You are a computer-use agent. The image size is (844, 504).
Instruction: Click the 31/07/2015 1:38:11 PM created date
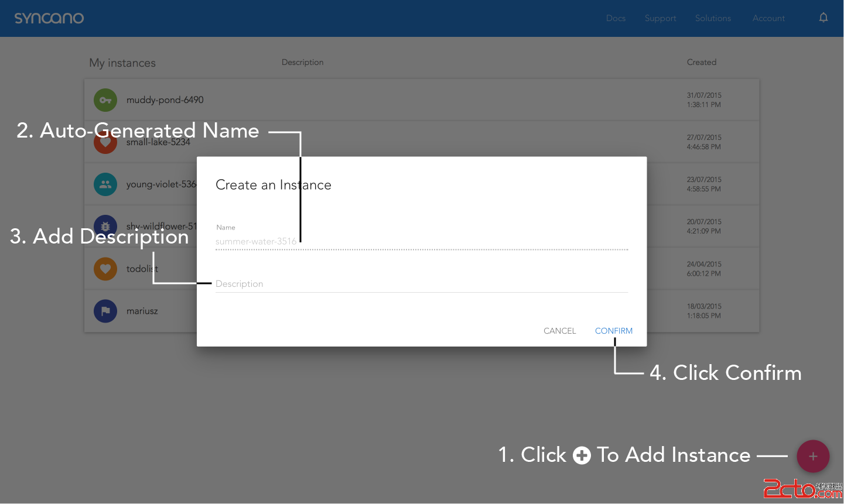tap(704, 100)
